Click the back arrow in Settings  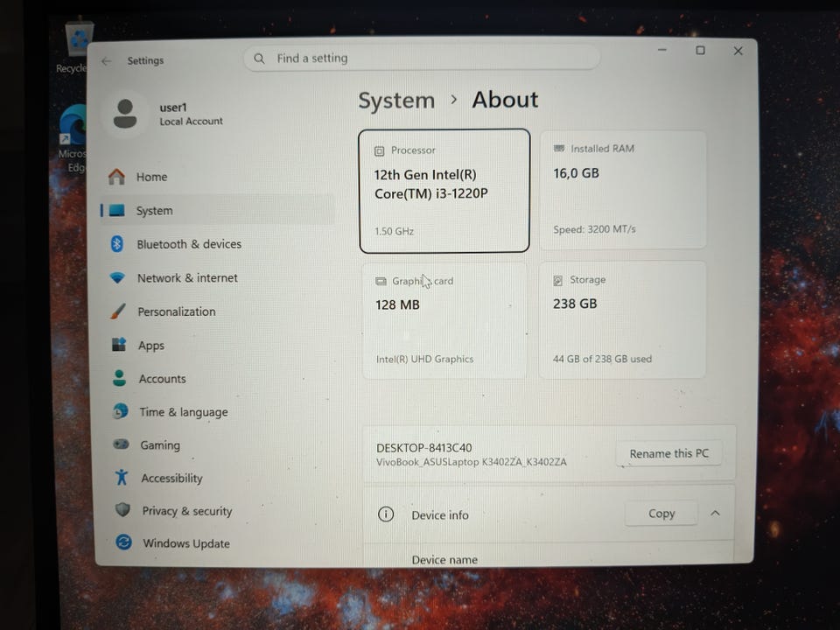(106, 61)
